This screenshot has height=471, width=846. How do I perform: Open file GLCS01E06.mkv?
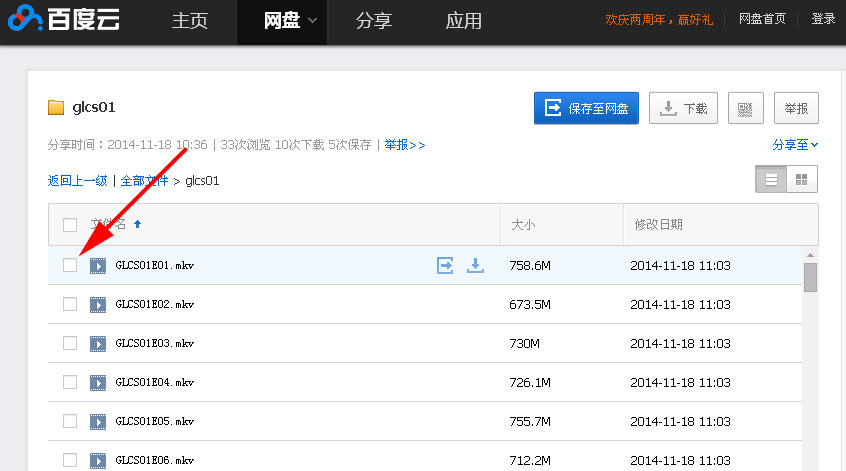(154, 460)
